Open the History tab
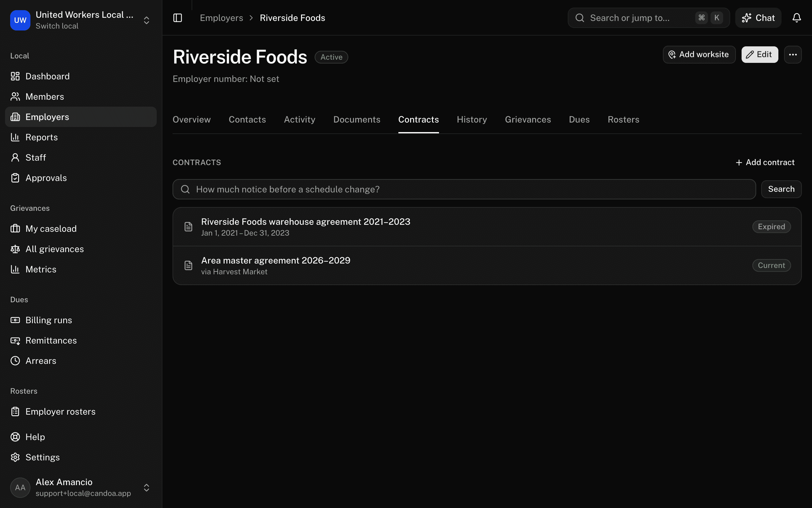The height and width of the screenshot is (508, 812). click(472, 120)
